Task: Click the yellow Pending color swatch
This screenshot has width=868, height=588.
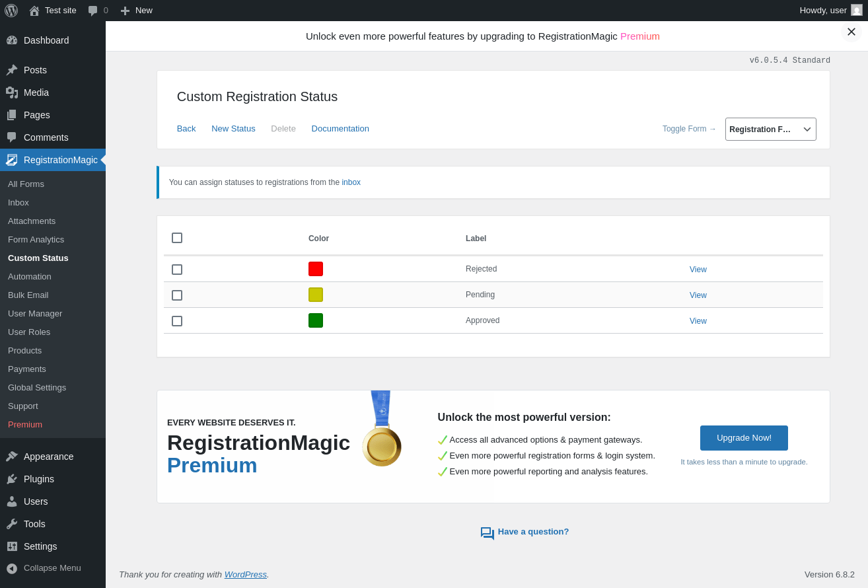Action: click(x=316, y=295)
